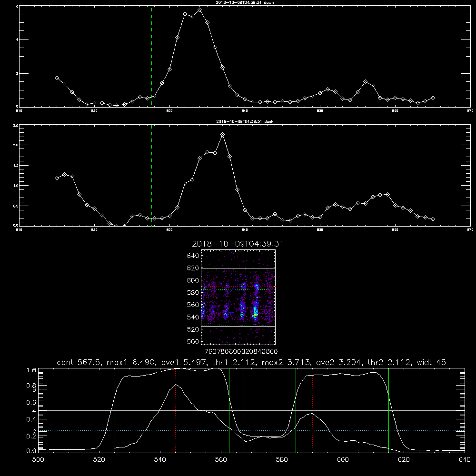Open the colored spectrogram image in the center
The width and height of the screenshot is (476, 476).
pos(238,297)
